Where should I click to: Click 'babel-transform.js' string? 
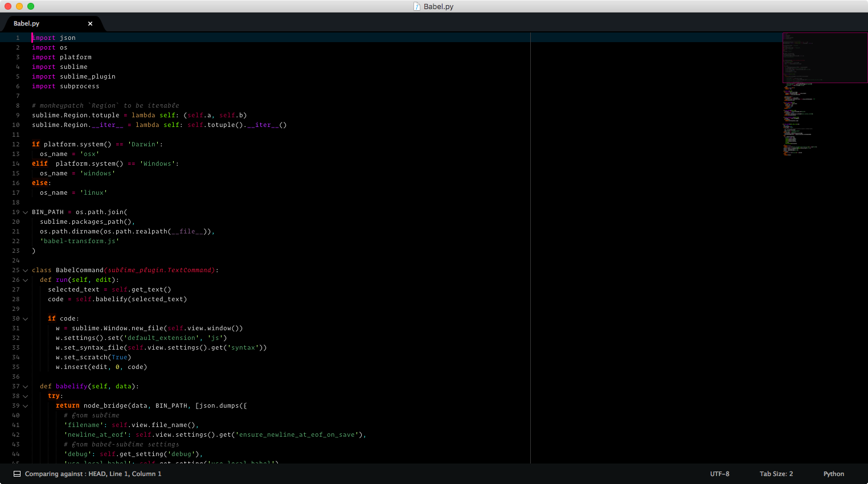pos(80,241)
